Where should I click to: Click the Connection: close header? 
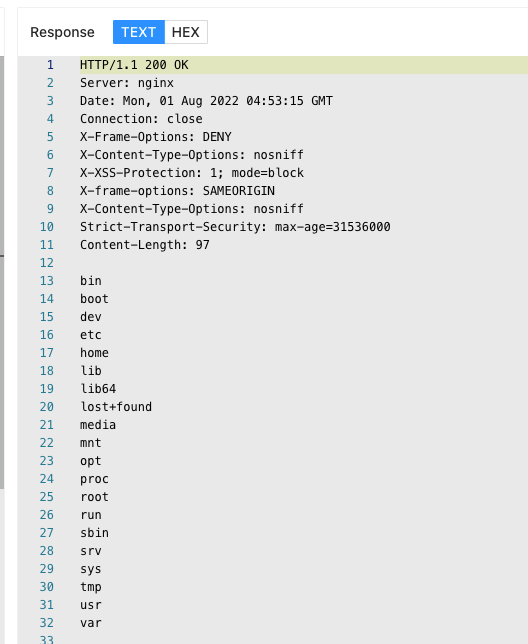point(141,119)
